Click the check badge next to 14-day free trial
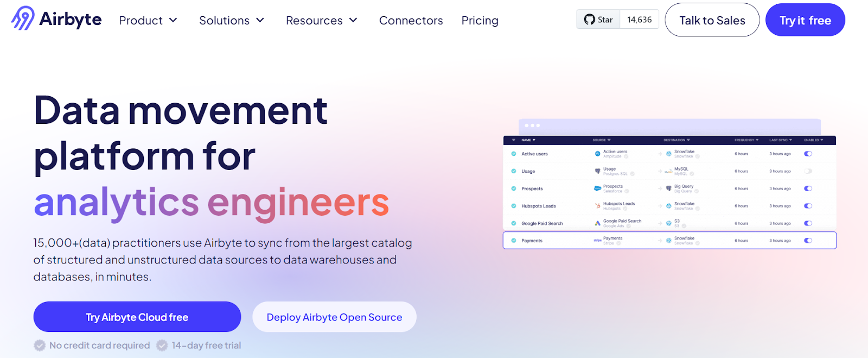 point(162,346)
